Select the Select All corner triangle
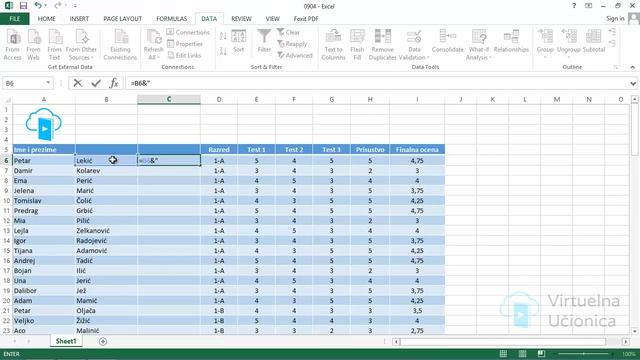640x360 pixels. click(x=7, y=99)
